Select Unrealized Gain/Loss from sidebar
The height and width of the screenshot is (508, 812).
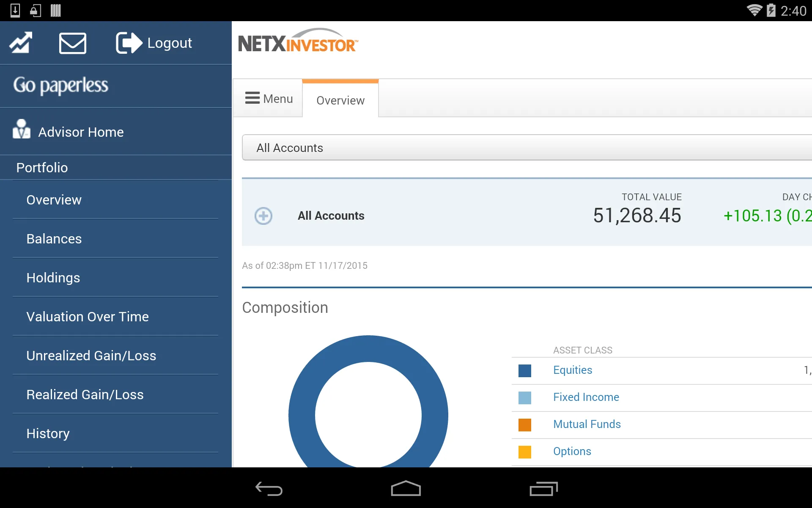91,355
